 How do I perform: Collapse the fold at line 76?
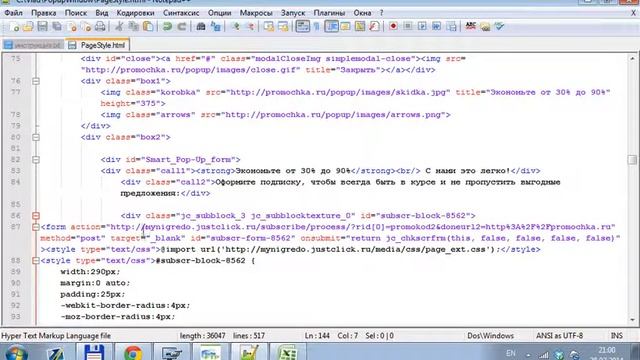click(36, 81)
